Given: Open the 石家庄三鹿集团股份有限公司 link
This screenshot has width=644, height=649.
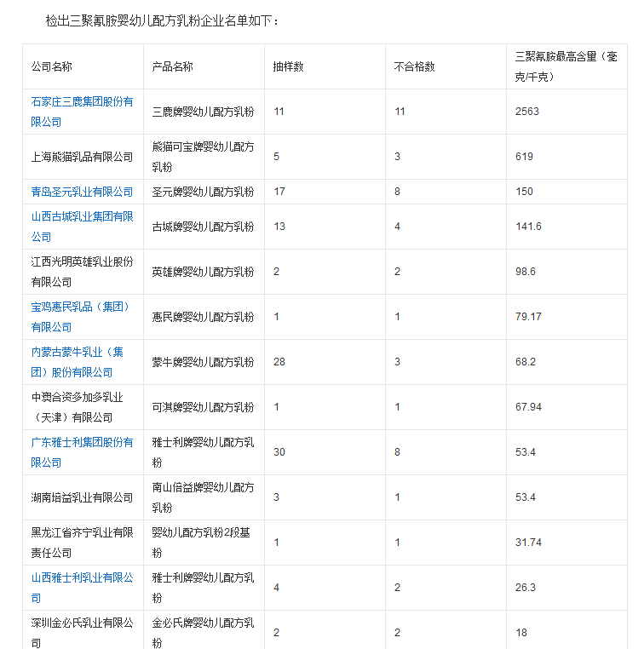Looking at the screenshot, I should 82,112.
